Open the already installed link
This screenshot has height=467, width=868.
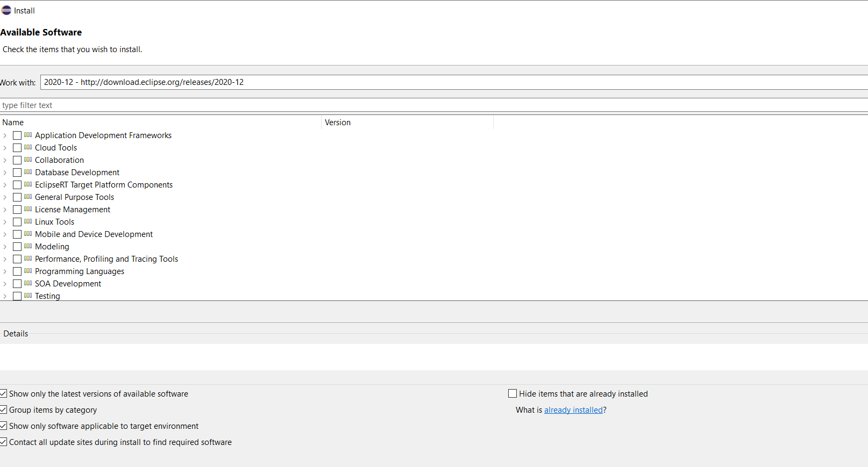[x=573, y=409]
